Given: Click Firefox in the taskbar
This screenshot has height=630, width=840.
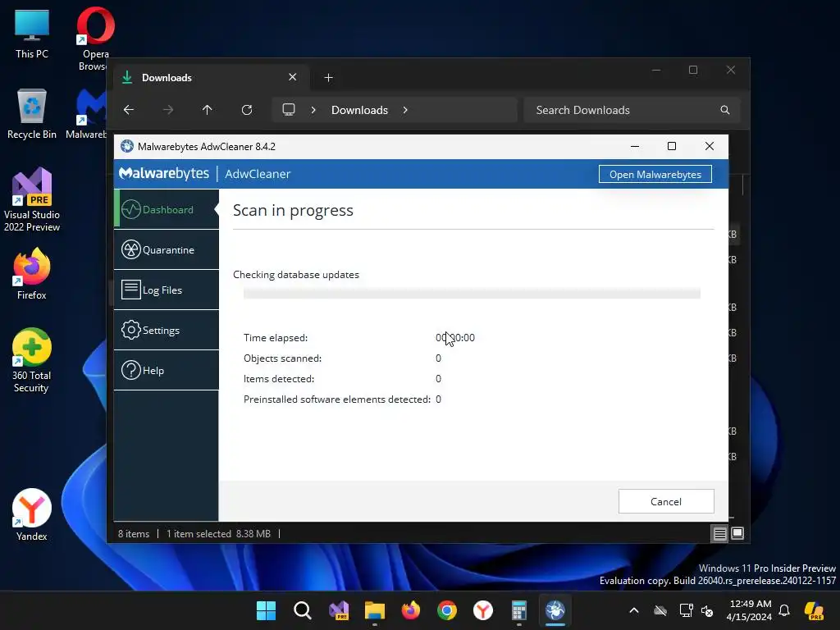Looking at the screenshot, I should 411,610.
